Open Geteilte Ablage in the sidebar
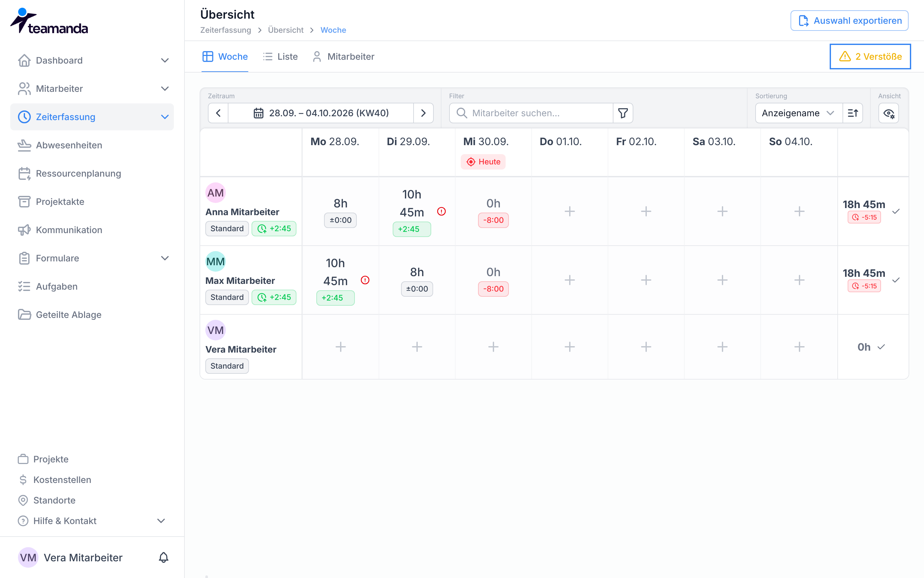The image size is (924, 578). coord(92,315)
